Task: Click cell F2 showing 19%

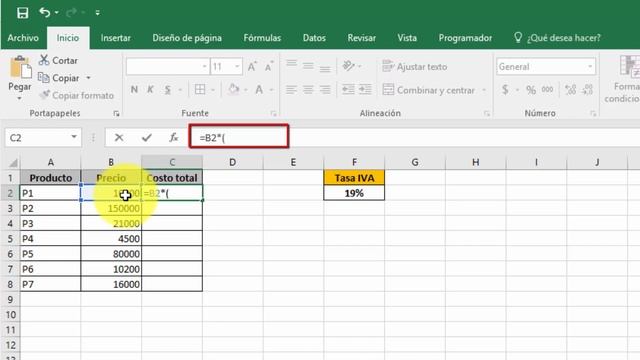Action: pos(354,193)
